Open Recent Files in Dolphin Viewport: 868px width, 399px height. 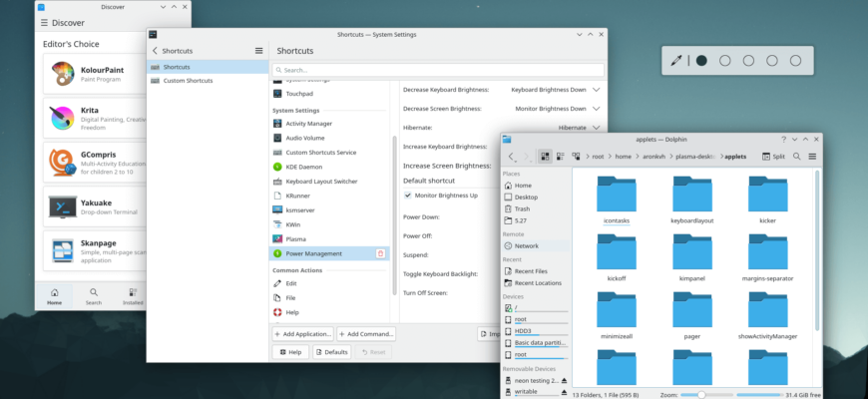(x=536, y=271)
